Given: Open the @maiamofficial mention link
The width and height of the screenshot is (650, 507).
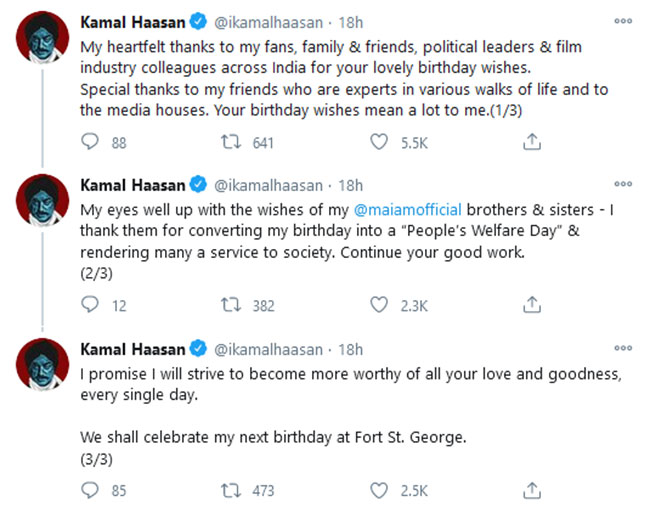Looking at the screenshot, I should click(407, 209).
